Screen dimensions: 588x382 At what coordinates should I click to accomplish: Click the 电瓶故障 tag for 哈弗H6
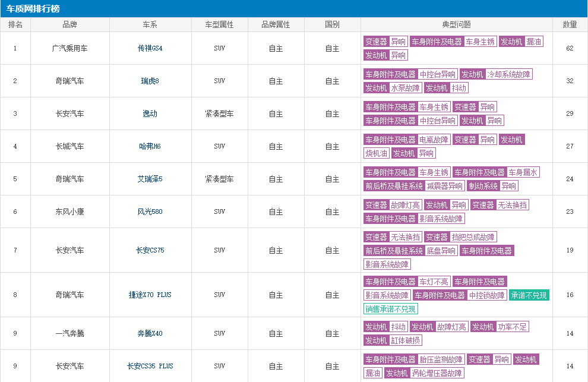coord(434,140)
